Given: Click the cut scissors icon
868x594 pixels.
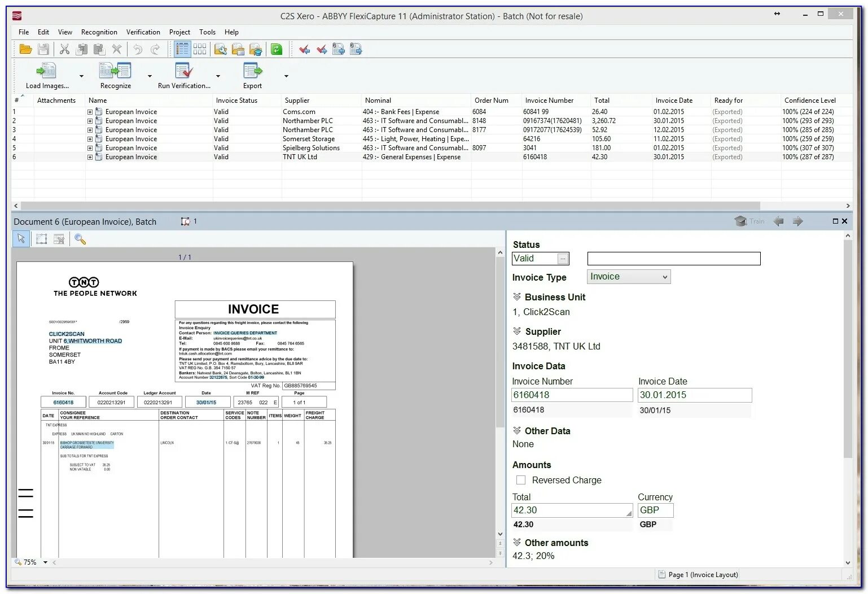Looking at the screenshot, I should click(64, 50).
